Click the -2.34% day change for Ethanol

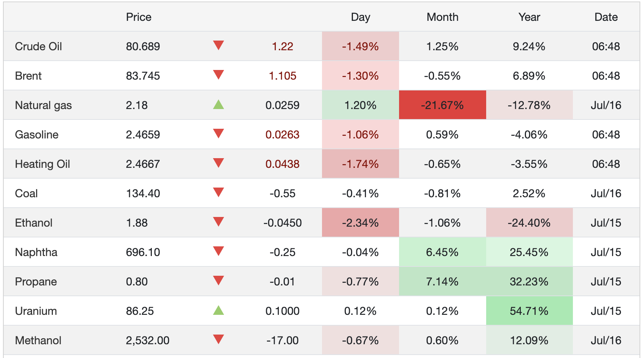pos(360,223)
